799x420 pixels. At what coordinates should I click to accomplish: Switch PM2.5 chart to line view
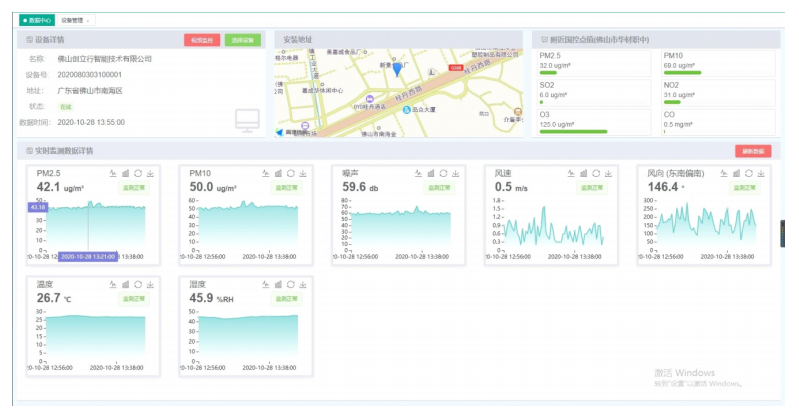tap(112, 173)
